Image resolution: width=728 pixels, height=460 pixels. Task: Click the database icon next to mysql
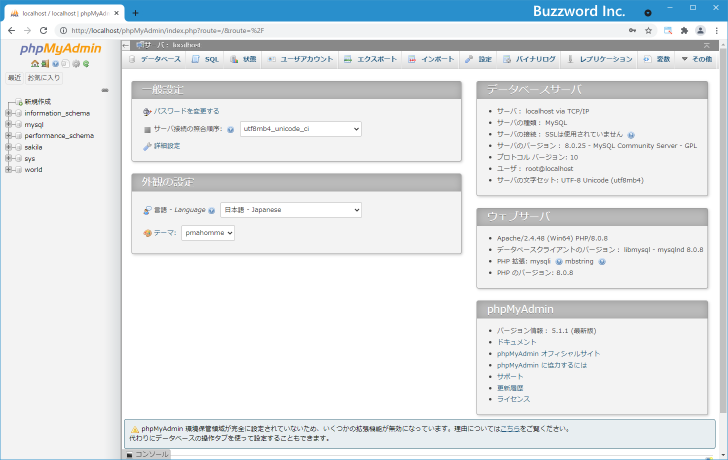tap(19, 124)
